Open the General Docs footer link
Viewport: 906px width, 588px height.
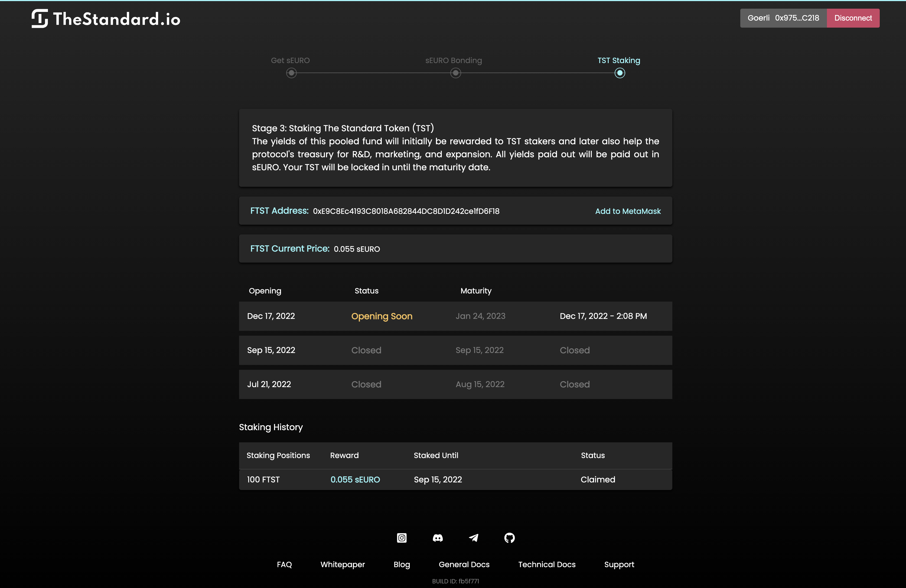464,564
